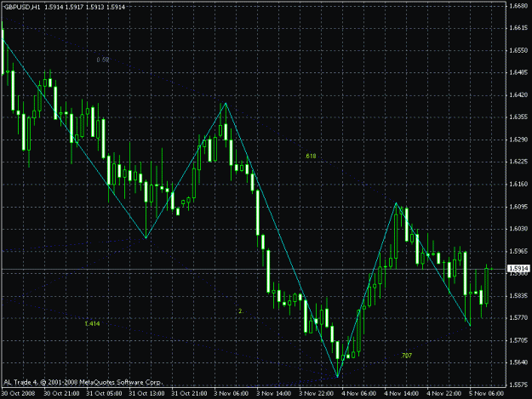Click the 30 Oct 2008 date label
Screen dimensions: 532x399
coord(18,394)
